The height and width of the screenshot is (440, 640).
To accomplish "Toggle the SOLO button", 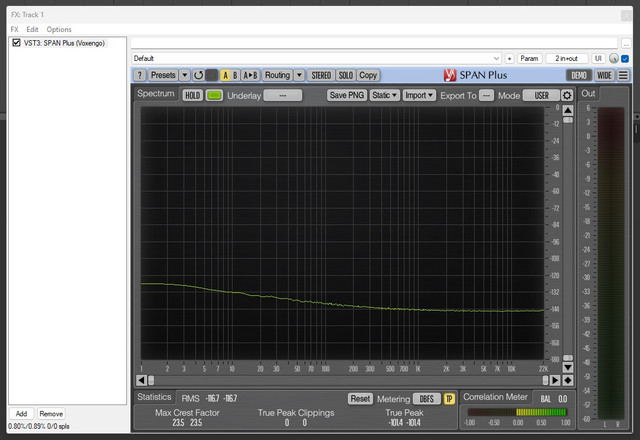I will click(345, 75).
